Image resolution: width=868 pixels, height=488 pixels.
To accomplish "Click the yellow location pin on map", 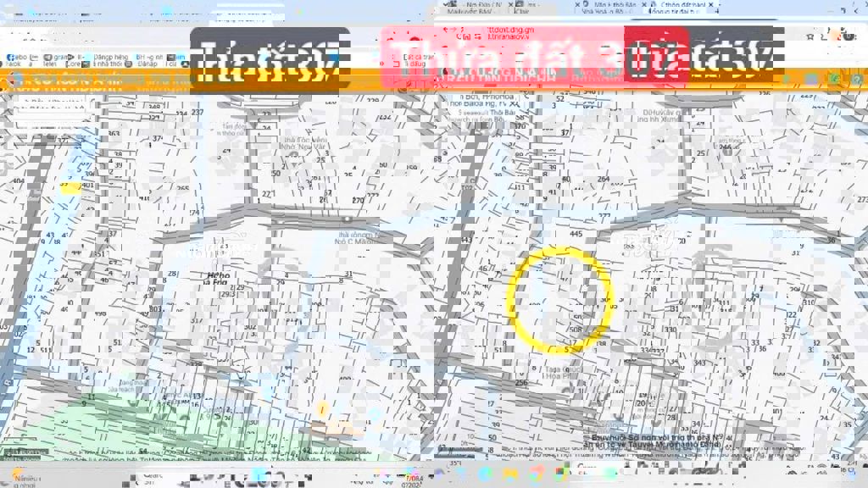I will (323, 409).
